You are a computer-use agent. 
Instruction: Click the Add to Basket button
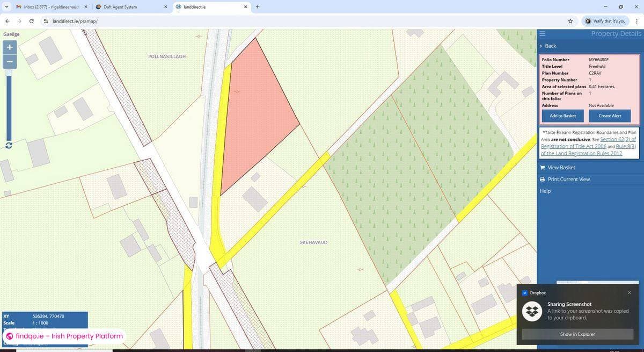click(562, 116)
